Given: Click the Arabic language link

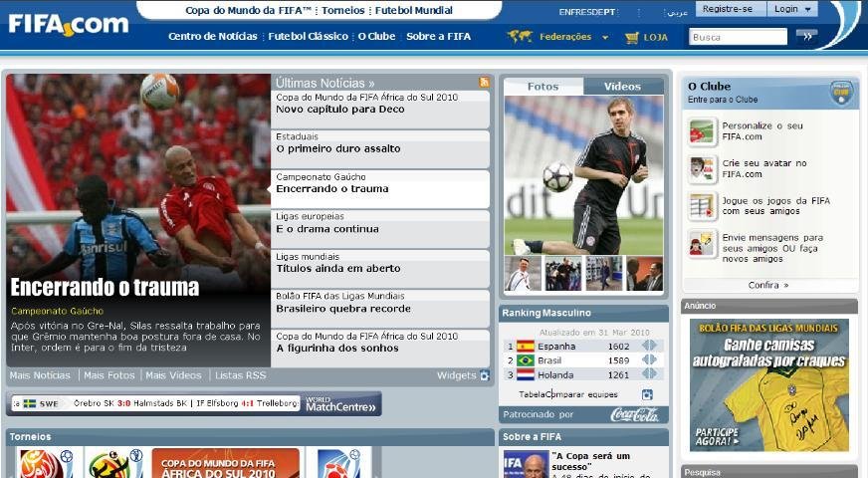Looking at the screenshot, I should [x=677, y=12].
